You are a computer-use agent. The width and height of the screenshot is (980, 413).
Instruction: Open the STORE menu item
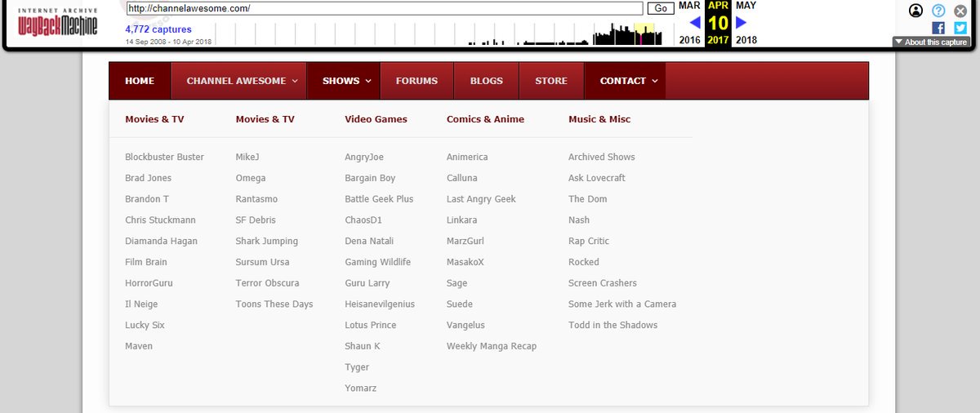pyautogui.click(x=551, y=81)
